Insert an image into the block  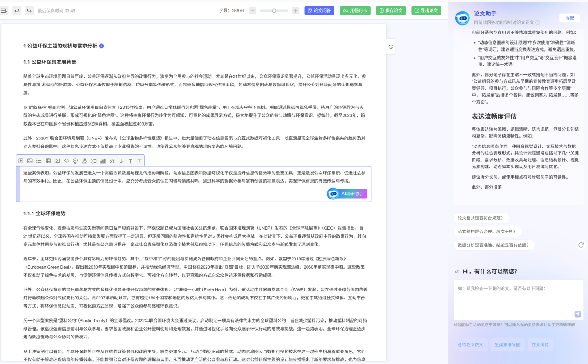point(30,161)
